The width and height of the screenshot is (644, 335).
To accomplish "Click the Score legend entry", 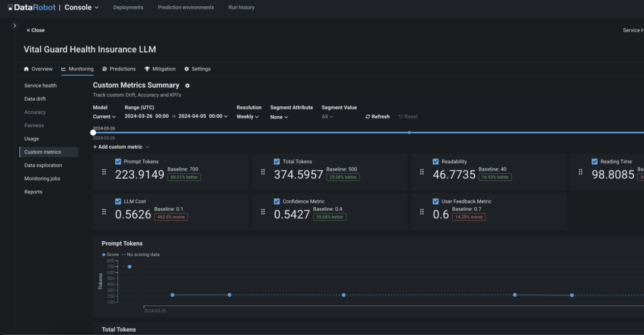I will tap(111, 255).
